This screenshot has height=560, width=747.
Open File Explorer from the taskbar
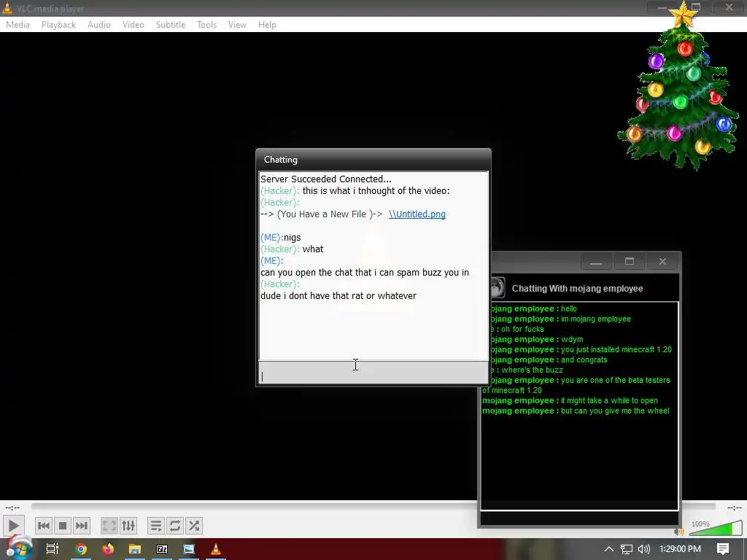coord(135,549)
